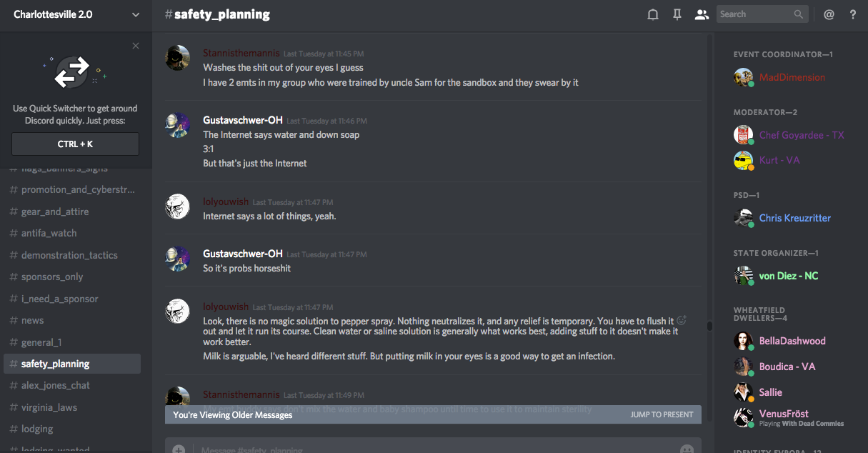Open the demonstration_tactics channel
This screenshot has height=453, width=868.
pyautogui.click(x=69, y=255)
